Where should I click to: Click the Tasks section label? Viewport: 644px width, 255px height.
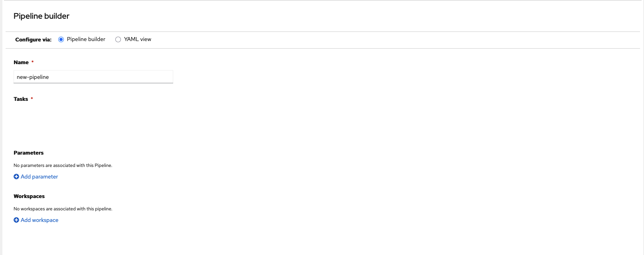tap(21, 99)
